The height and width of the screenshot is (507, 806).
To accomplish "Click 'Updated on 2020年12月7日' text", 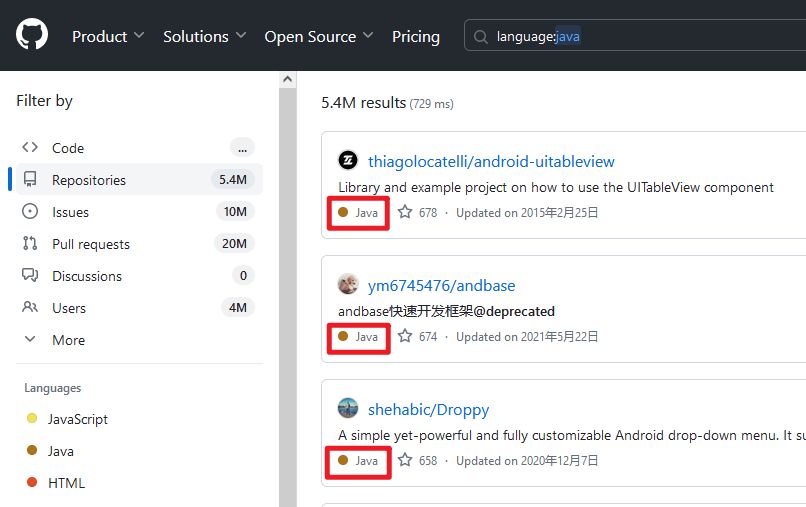I will click(527, 461).
